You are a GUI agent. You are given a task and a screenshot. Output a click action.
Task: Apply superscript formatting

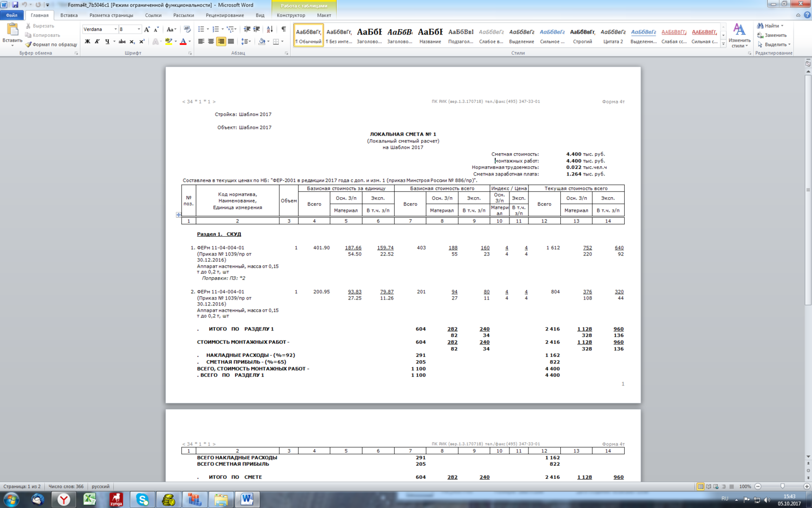click(142, 42)
